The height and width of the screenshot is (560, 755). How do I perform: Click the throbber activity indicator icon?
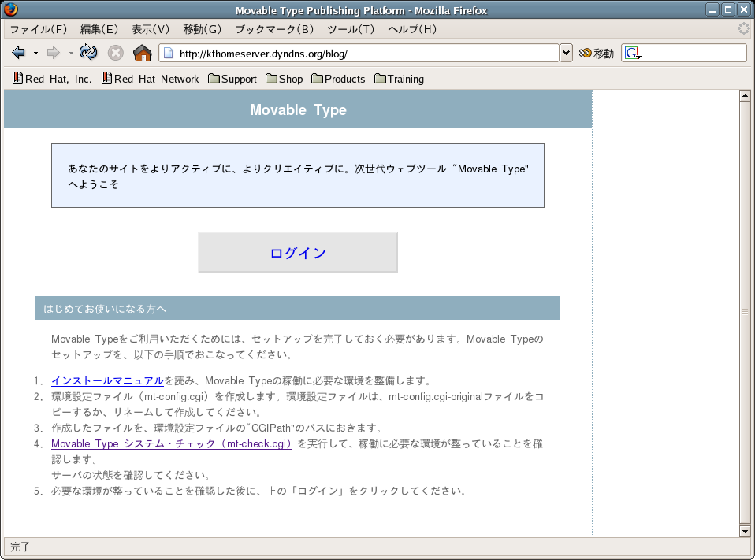click(743, 29)
